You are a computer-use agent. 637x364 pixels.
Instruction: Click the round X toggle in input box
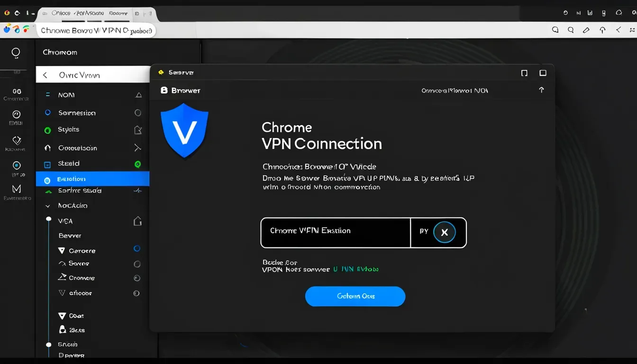click(445, 232)
